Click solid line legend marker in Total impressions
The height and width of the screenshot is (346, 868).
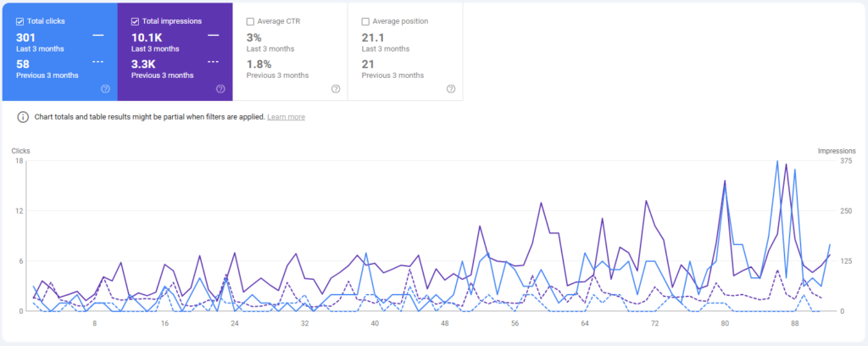[x=214, y=36]
